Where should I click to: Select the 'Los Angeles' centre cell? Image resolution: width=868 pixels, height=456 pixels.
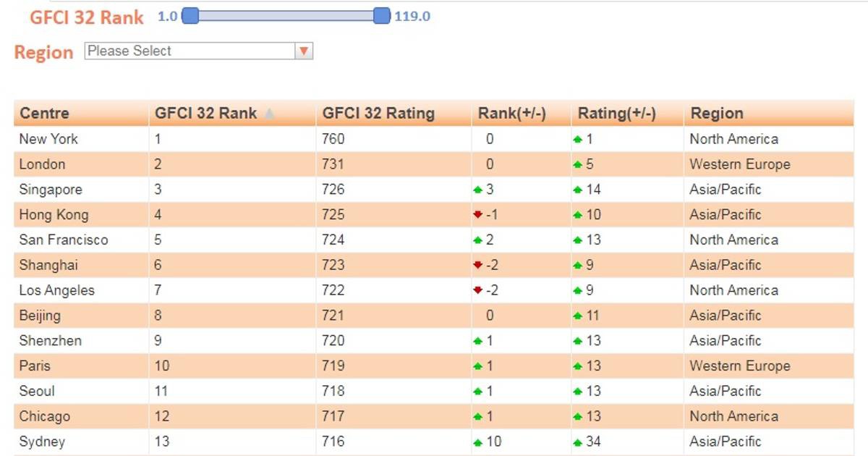(x=81, y=290)
